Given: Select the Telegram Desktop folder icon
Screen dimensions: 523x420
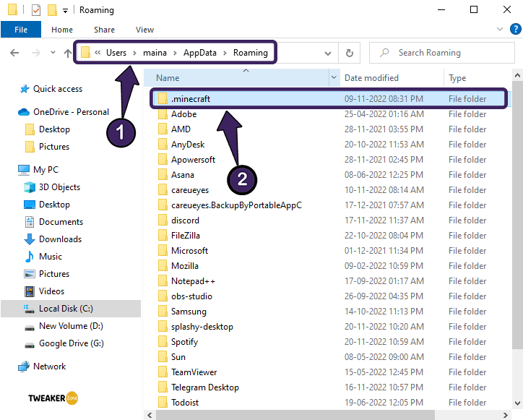Looking at the screenshot, I should [x=163, y=387].
